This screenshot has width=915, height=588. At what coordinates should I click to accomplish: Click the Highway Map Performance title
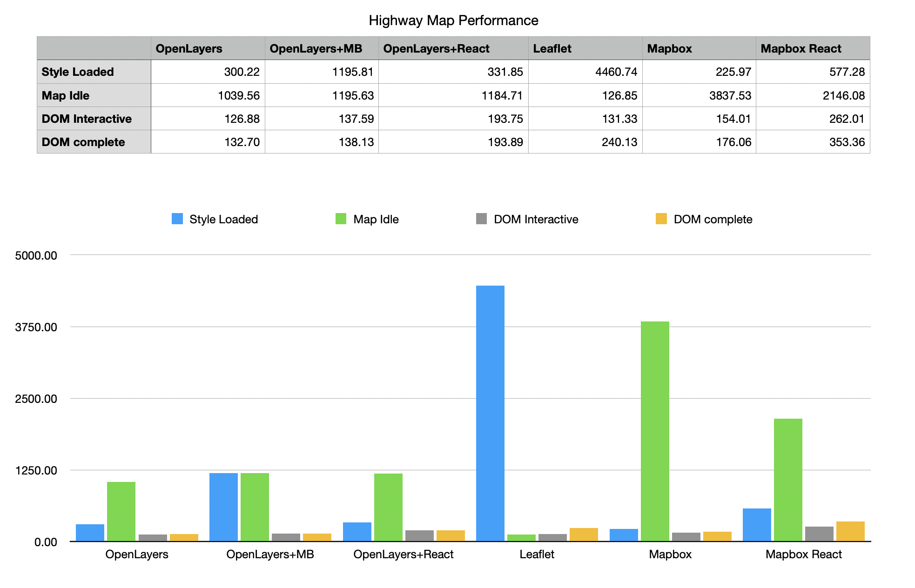(x=453, y=20)
